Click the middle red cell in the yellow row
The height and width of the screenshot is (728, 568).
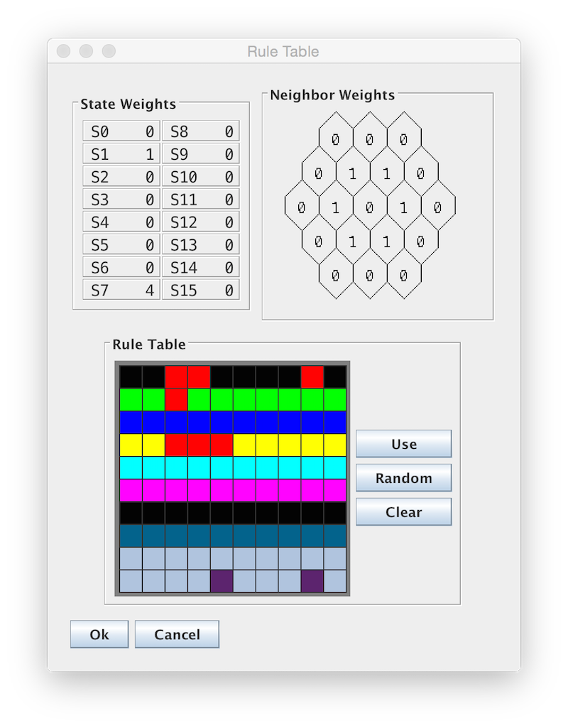point(199,445)
